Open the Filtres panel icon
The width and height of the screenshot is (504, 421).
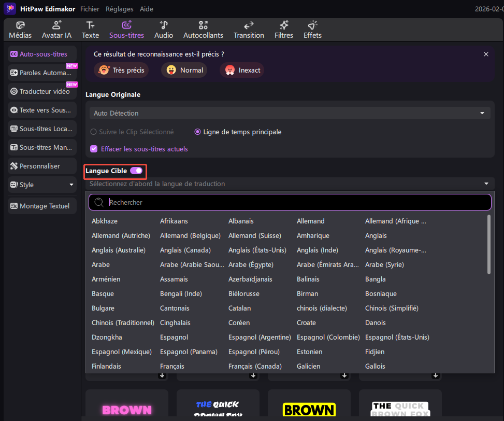284,25
